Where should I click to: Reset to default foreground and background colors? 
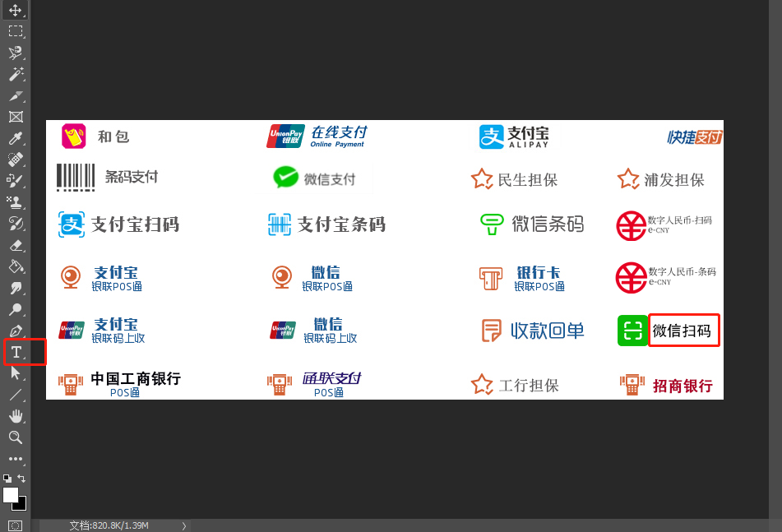click(7, 479)
